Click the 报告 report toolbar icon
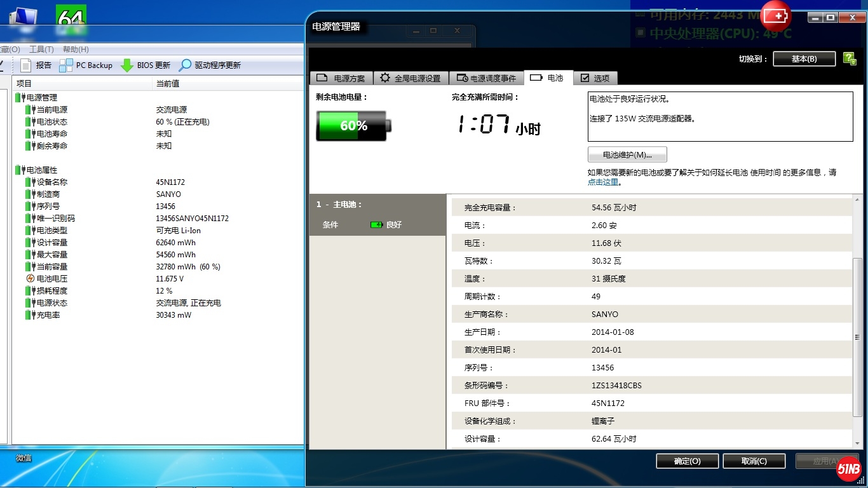Image resolution: width=868 pixels, height=488 pixels. click(x=26, y=65)
